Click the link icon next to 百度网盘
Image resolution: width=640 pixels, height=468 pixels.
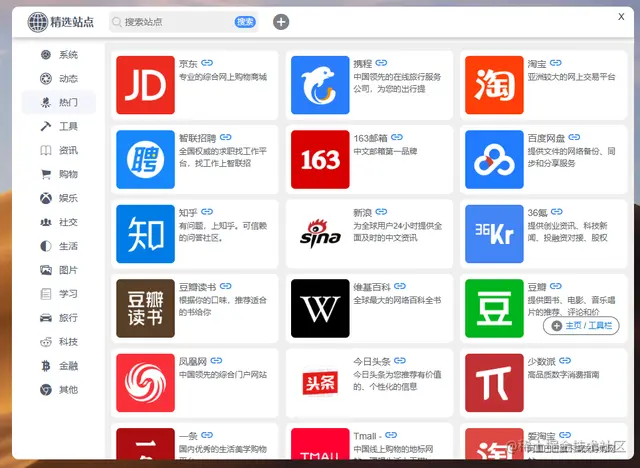pos(574,137)
